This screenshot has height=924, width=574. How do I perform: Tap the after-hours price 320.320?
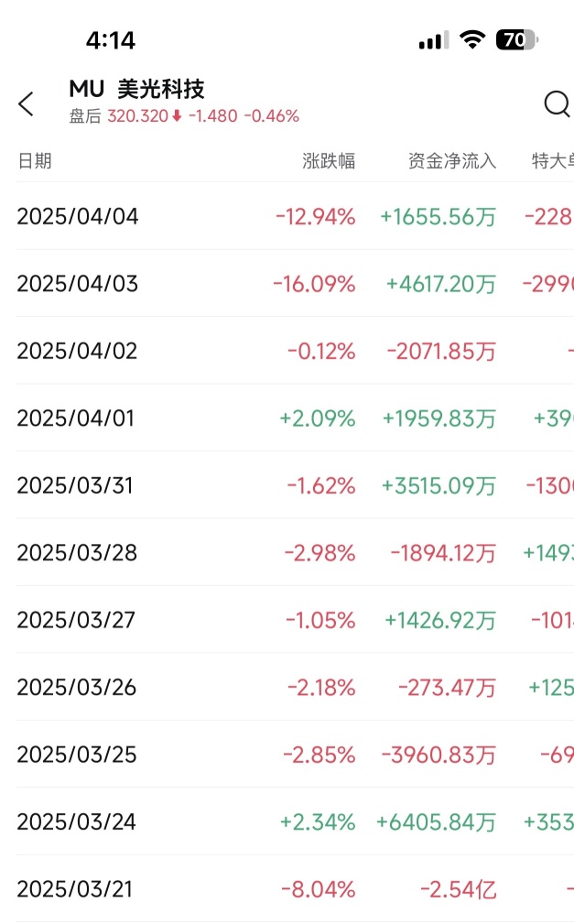click(x=138, y=116)
